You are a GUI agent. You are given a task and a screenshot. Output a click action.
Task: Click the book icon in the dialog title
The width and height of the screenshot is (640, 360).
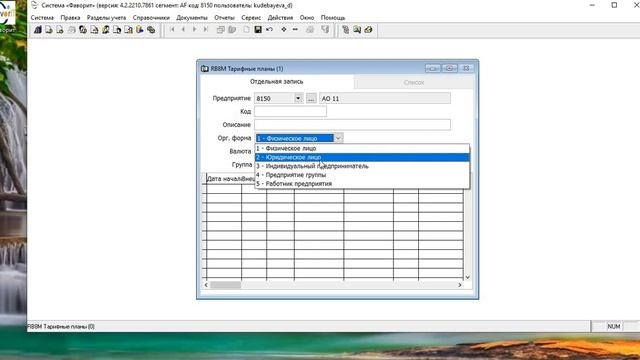(205, 69)
